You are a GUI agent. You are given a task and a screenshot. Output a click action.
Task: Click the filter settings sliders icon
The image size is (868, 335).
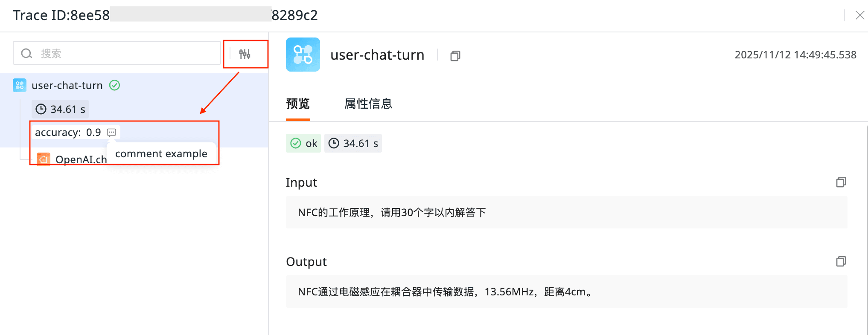[245, 54]
